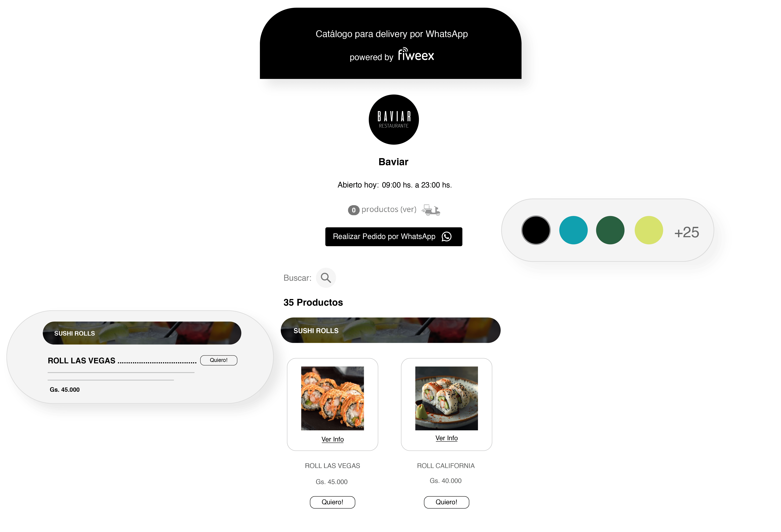The width and height of the screenshot is (781, 532).
Task: Click Realizar Pedido por WhatsApp button
Action: [x=393, y=237]
